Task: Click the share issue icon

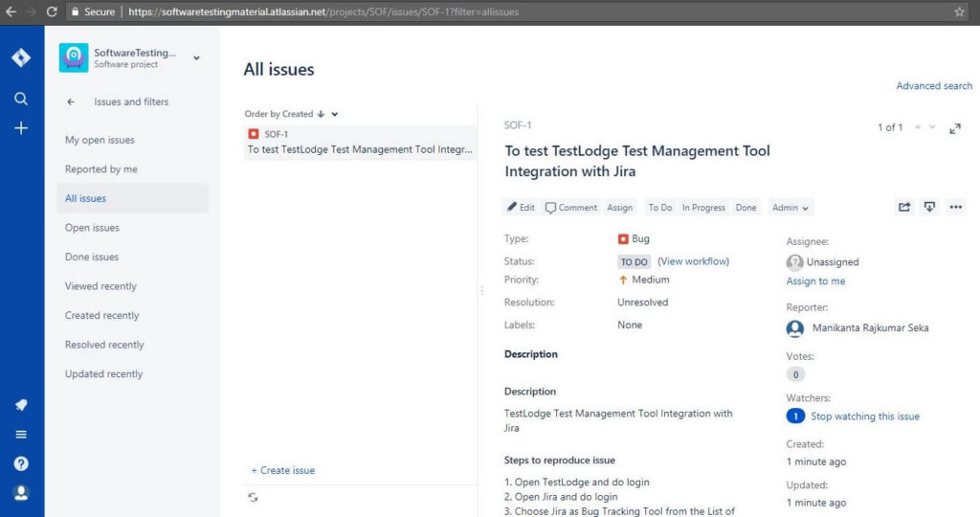Action: point(904,207)
